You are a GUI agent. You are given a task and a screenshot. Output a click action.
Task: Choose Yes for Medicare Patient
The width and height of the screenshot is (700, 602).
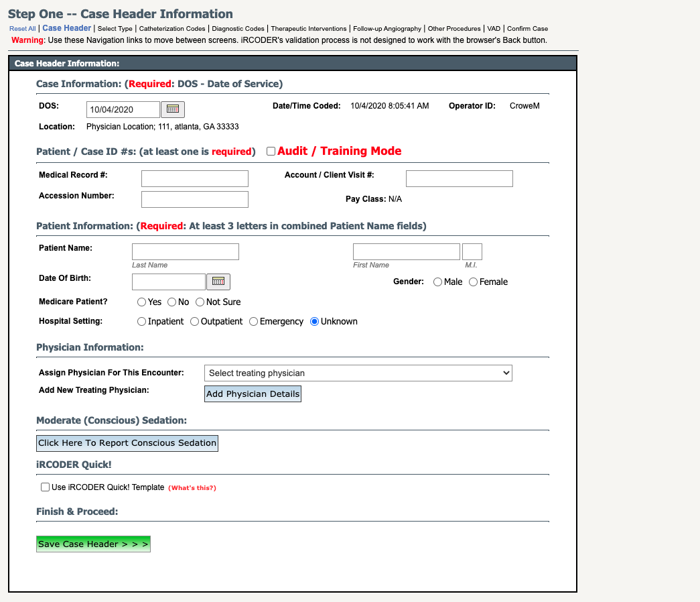(141, 302)
